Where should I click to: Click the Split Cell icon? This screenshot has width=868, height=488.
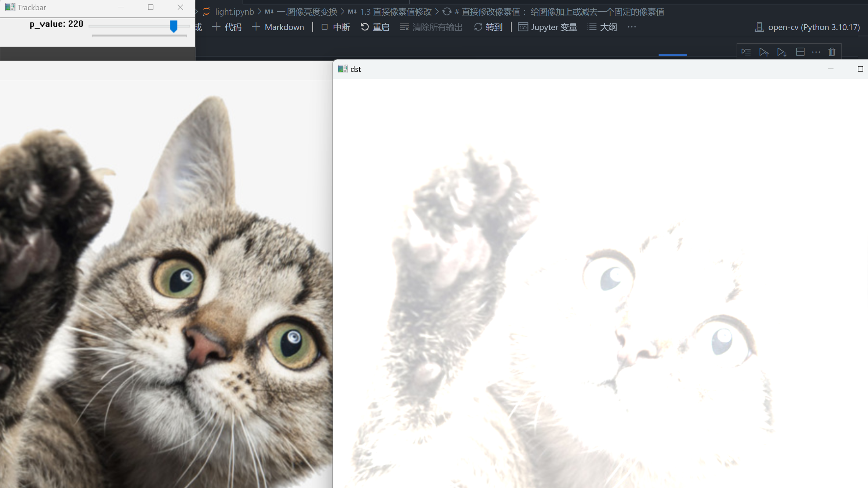[800, 52]
